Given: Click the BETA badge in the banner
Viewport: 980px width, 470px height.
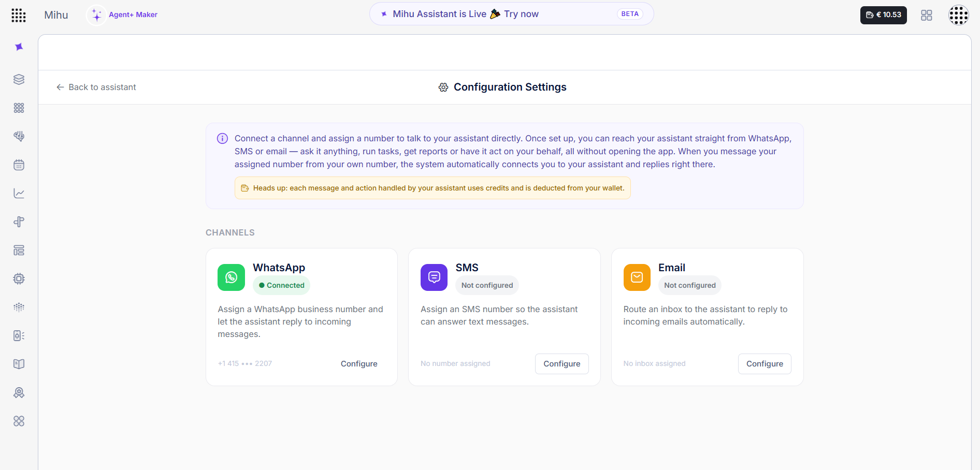Looking at the screenshot, I should (x=630, y=14).
